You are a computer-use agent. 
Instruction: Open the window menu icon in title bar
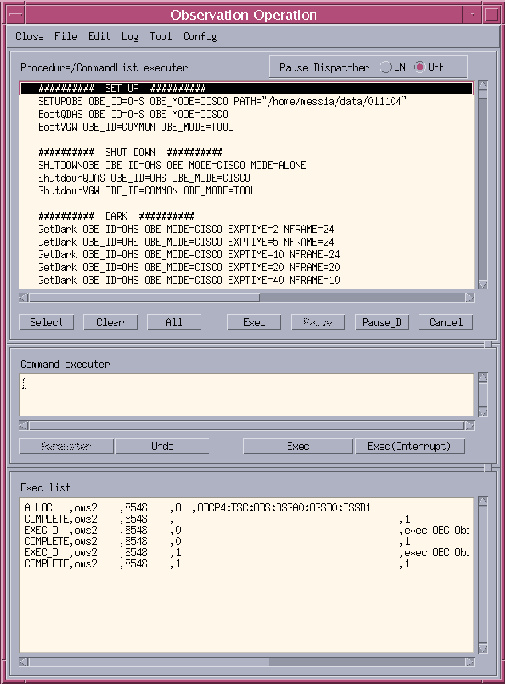click(x=16, y=14)
